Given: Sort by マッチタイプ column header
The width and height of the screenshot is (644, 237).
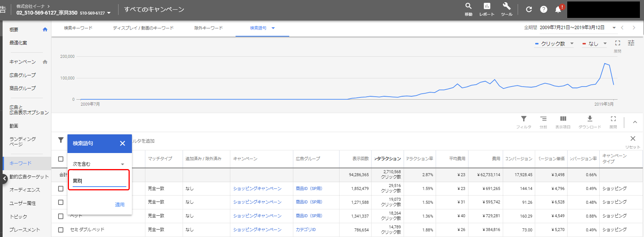Looking at the screenshot, I should (160, 159).
